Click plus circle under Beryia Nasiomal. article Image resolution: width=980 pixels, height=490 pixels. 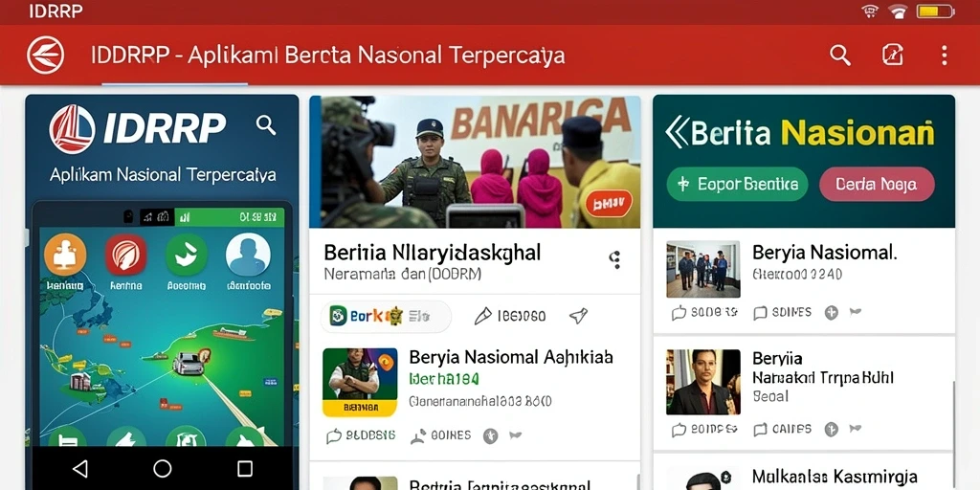pos(832,313)
